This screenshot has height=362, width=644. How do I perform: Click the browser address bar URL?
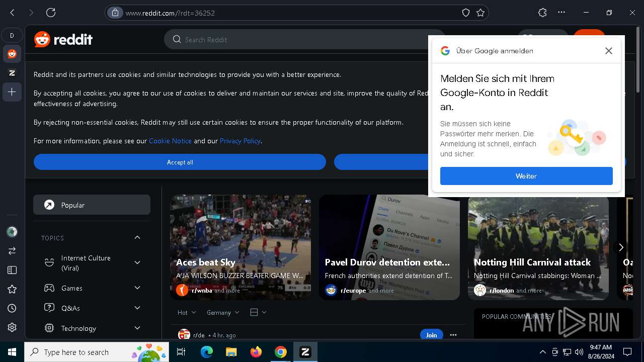coord(170,13)
